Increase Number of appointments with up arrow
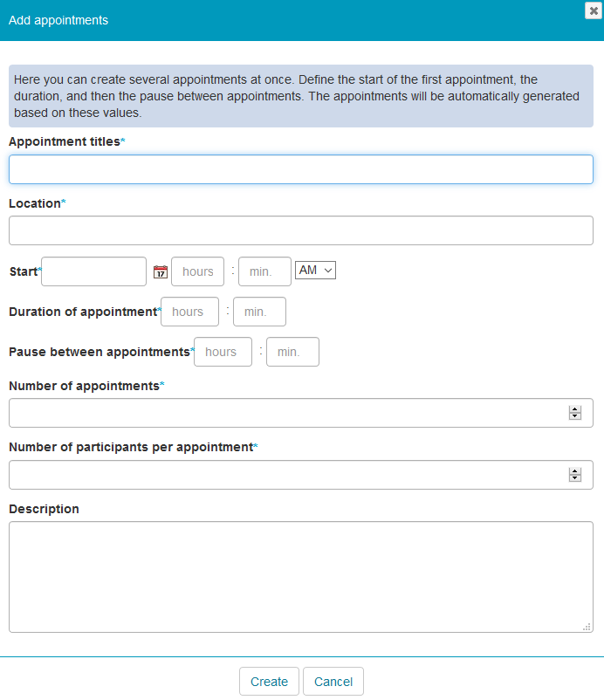604x700 pixels. pyautogui.click(x=574, y=409)
